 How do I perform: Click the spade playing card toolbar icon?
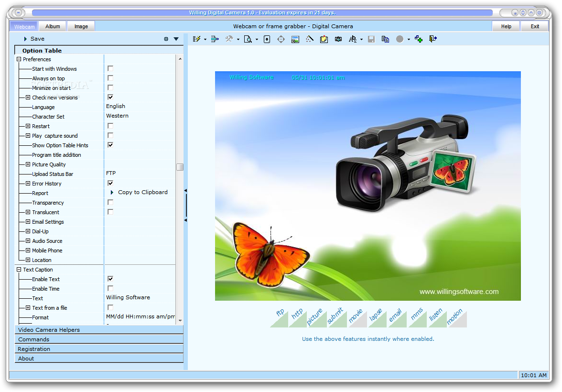[267, 39]
